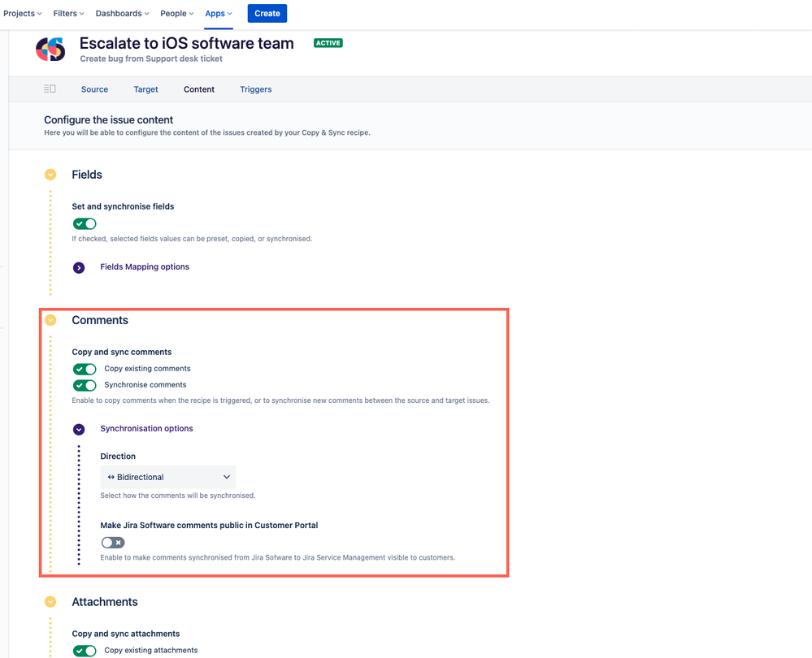
Task: Open the Filters menu
Action: pos(68,14)
